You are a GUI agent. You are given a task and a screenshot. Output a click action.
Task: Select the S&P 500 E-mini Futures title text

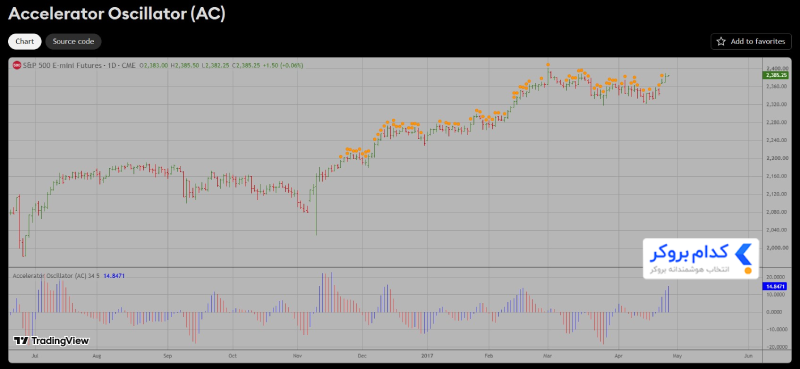point(79,65)
